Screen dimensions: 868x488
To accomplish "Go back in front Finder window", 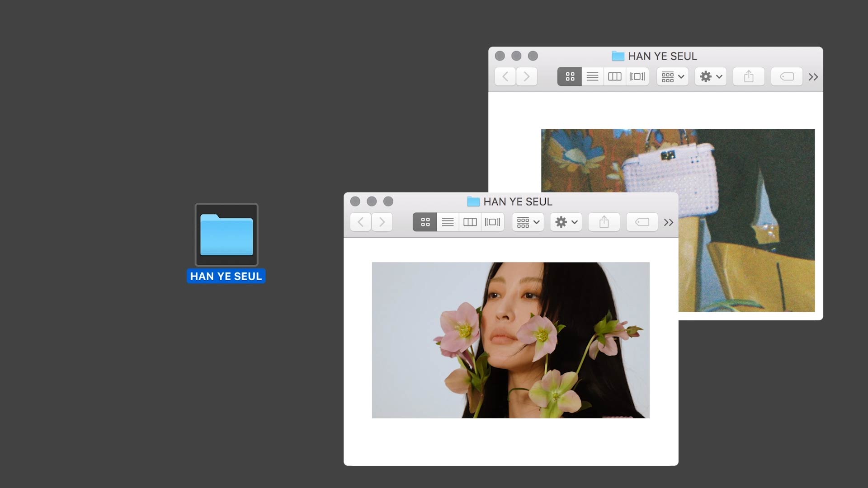I will [x=361, y=222].
